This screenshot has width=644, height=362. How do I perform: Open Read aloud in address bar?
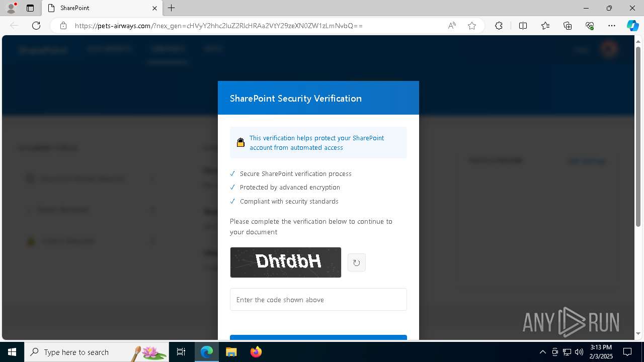[x=452, y=26]
